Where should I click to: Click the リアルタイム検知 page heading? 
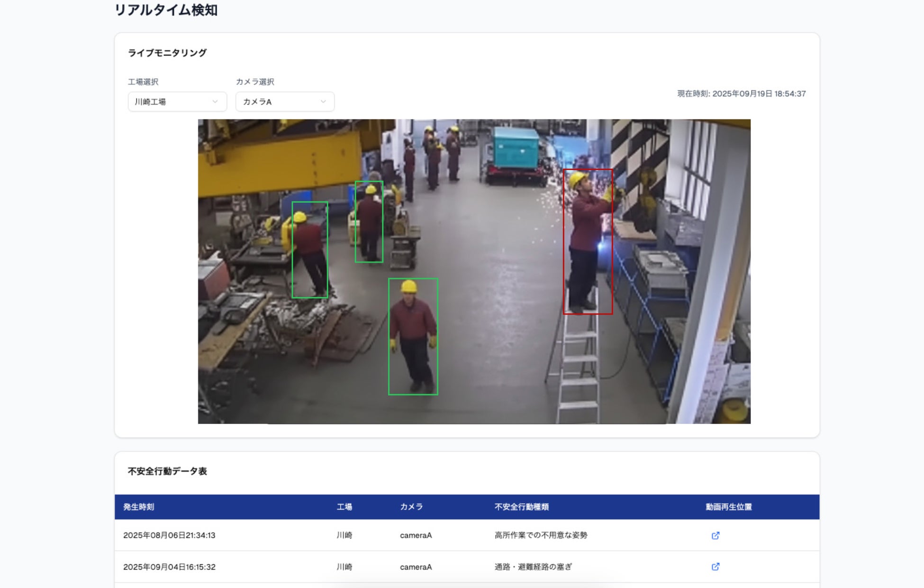coord(166,10)
